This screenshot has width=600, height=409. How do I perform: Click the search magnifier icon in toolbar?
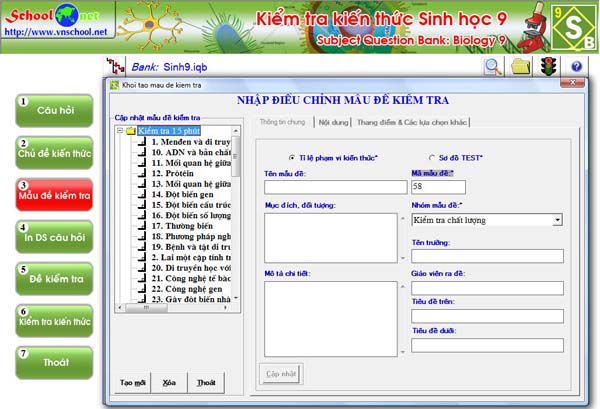[493, 67]
